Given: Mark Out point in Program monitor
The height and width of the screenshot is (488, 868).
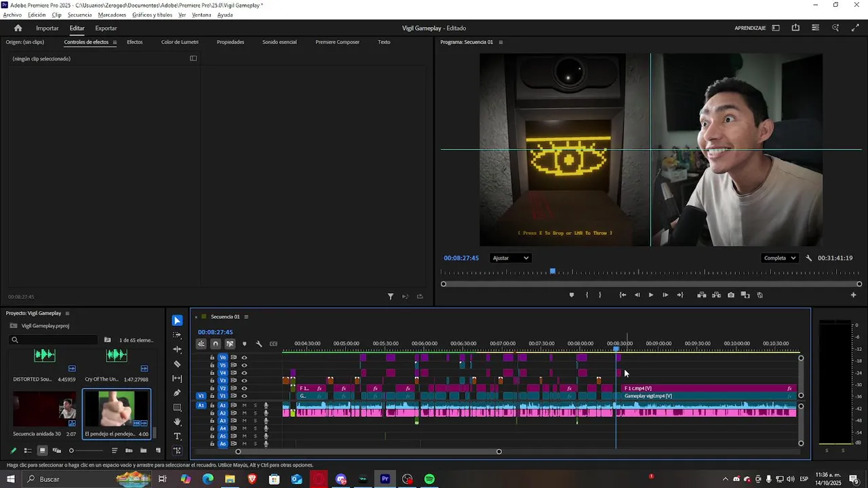Looking at the screenshot, I should click(x=599, y=295).
